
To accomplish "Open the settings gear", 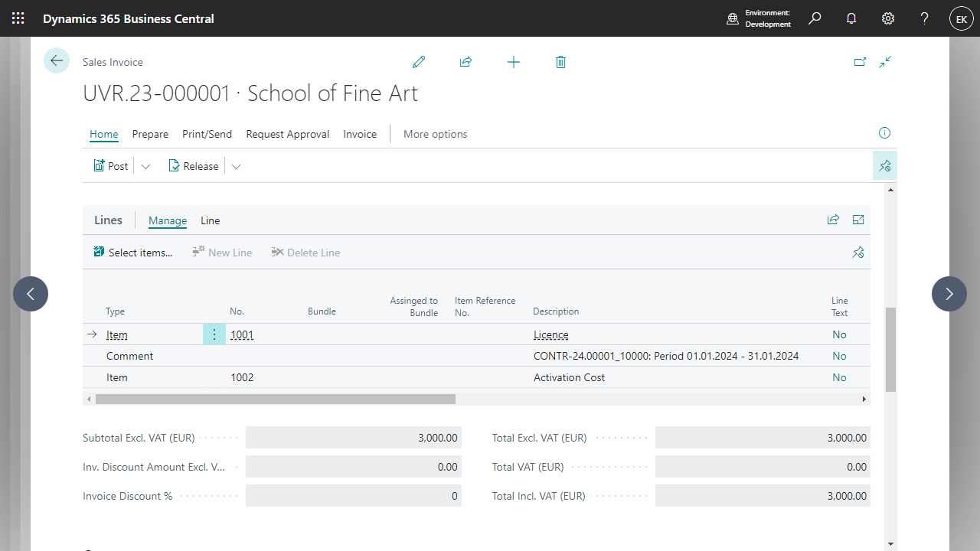I will coord(888,18).
